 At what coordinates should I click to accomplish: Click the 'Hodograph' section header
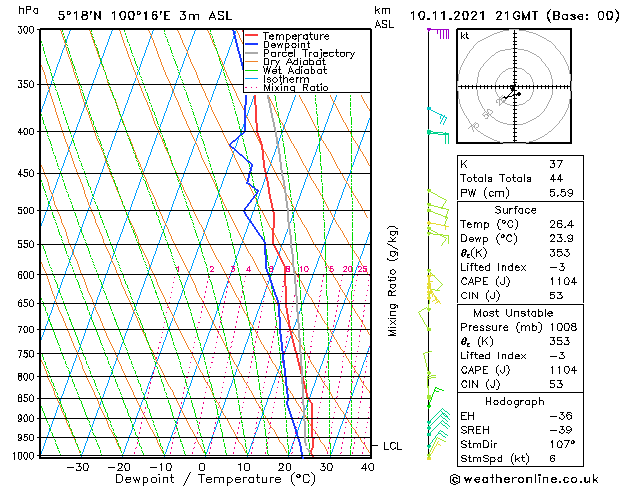(x=515, y=402)
